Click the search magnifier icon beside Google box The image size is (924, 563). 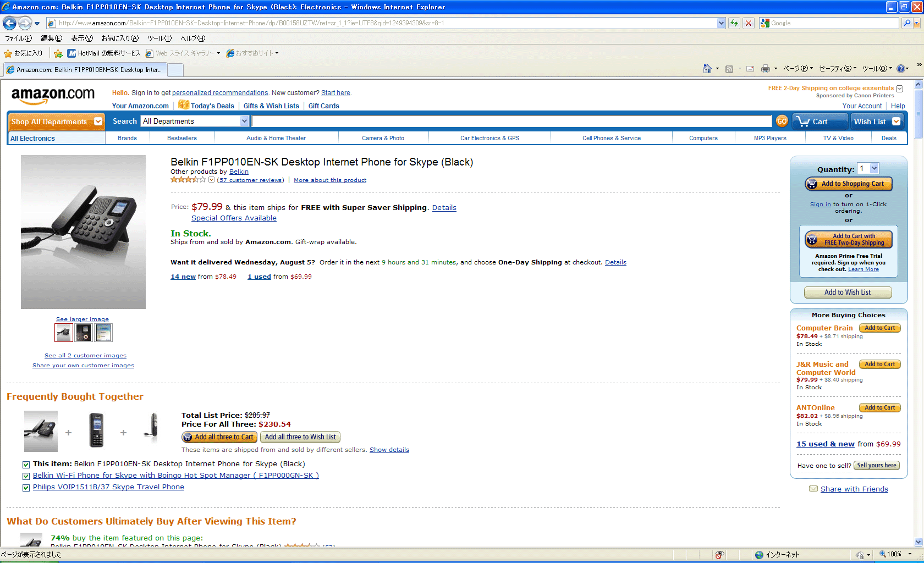907,23
